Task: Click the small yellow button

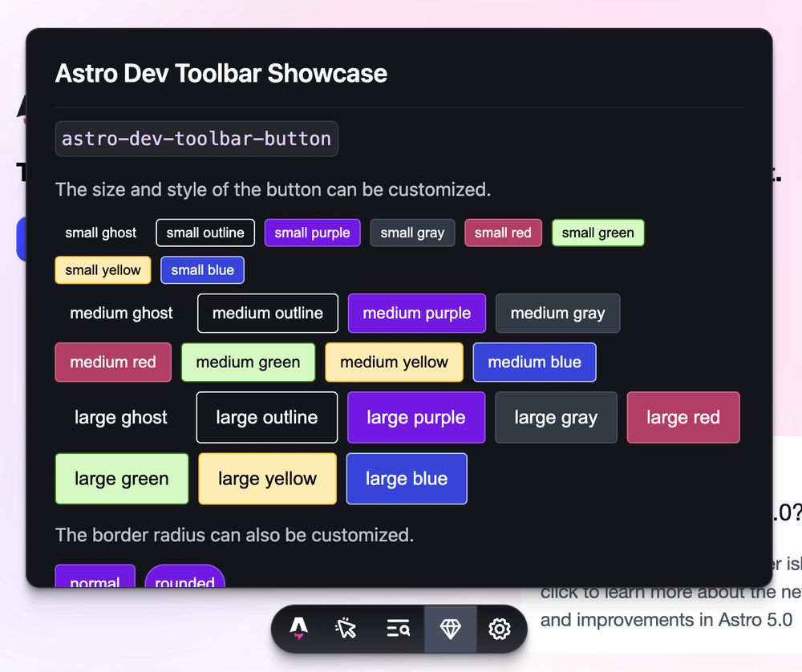Action: coord(103,270)
